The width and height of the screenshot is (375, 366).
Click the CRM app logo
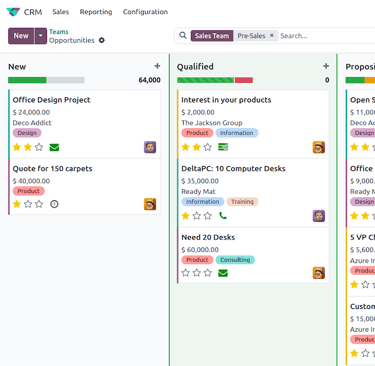coord(13,12)
